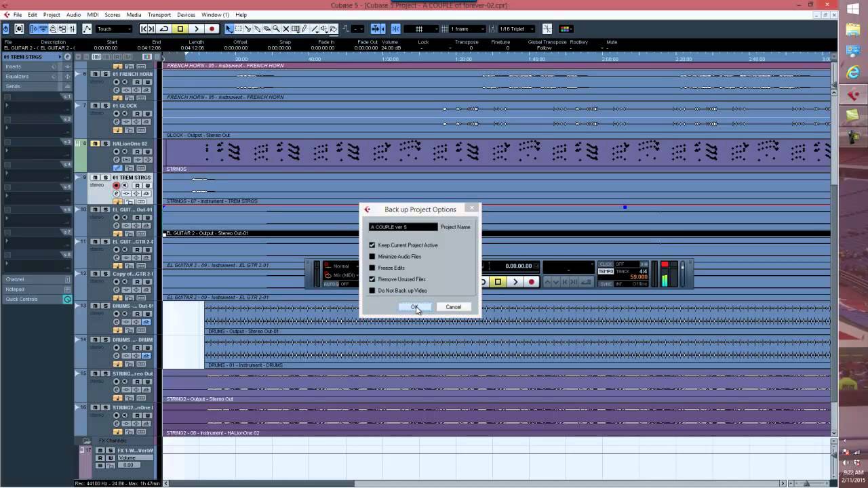
Task: Click transport panel output volume slider
Action: click(682, 273)
